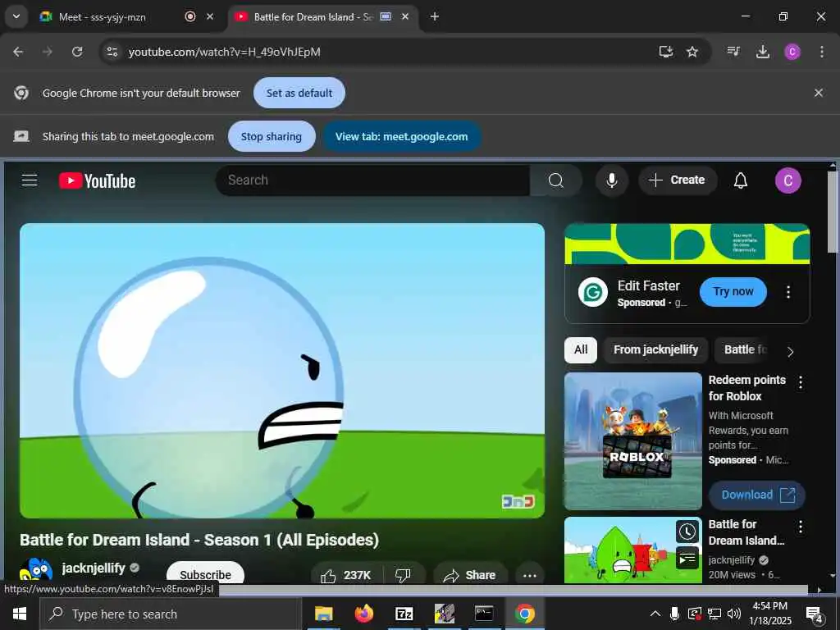Open File Explorer from the taskbar
Viewport: 840px width, 630px height.
(323, 614)
